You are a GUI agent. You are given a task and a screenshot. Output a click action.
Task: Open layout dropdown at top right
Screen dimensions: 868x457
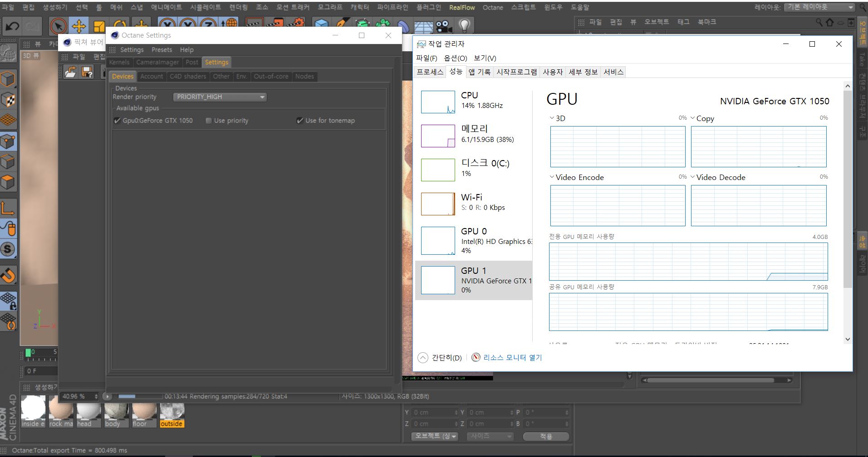pos(819,7)
